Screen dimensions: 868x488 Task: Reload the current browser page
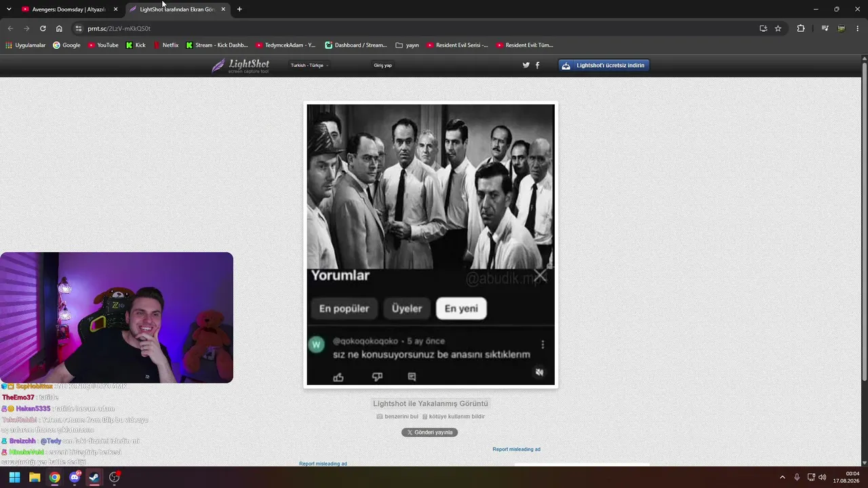43,28
